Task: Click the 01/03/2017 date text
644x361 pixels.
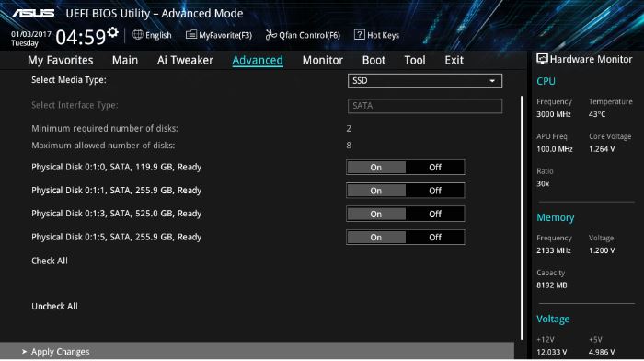Action: 31,34
